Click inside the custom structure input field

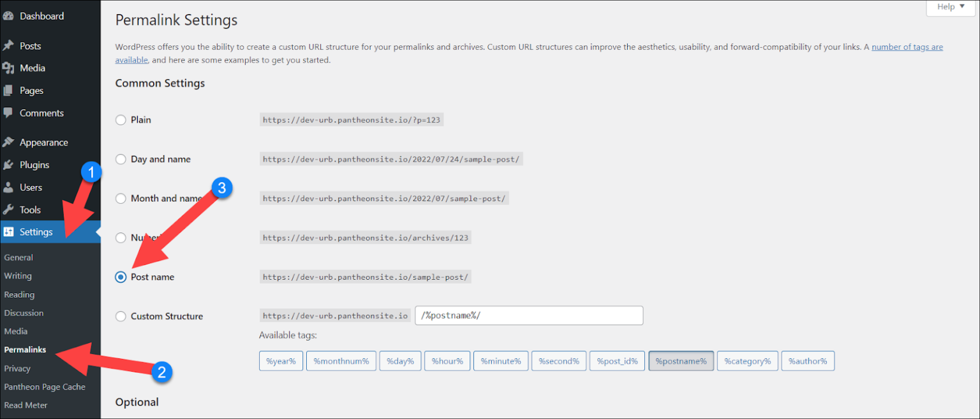tap(528, 315)
